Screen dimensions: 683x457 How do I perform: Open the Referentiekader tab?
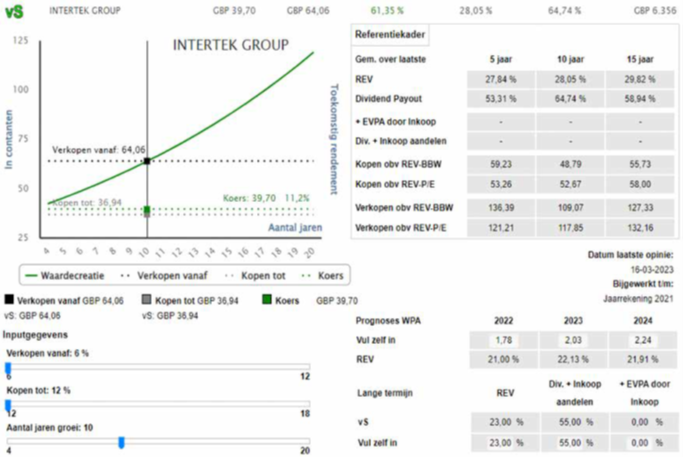(x=390, y=34)
